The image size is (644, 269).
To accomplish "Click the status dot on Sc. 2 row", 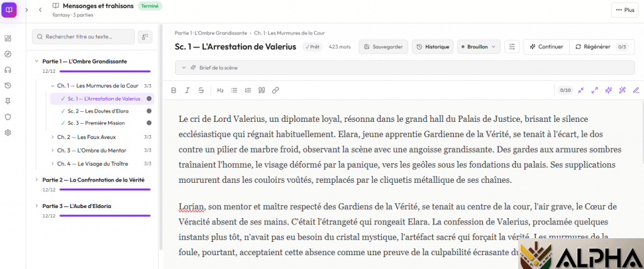I will tap(149, 111).
